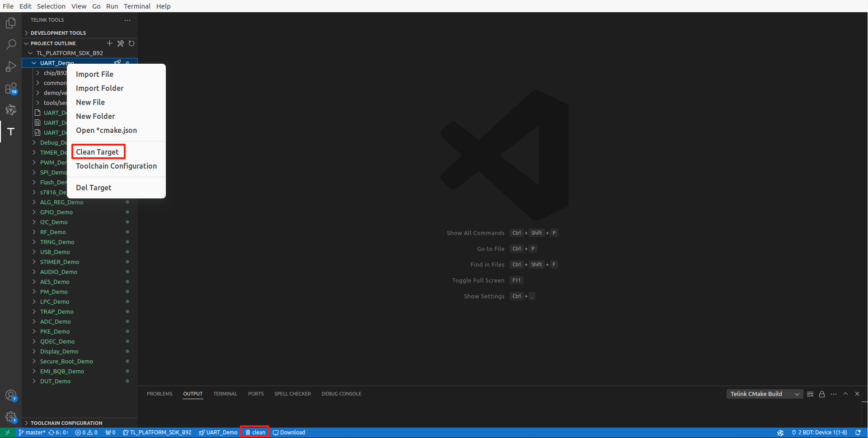Click master branch in status bar
This screenshot has height=438, width=868.
pyautogui.click(x=32, y=433)
